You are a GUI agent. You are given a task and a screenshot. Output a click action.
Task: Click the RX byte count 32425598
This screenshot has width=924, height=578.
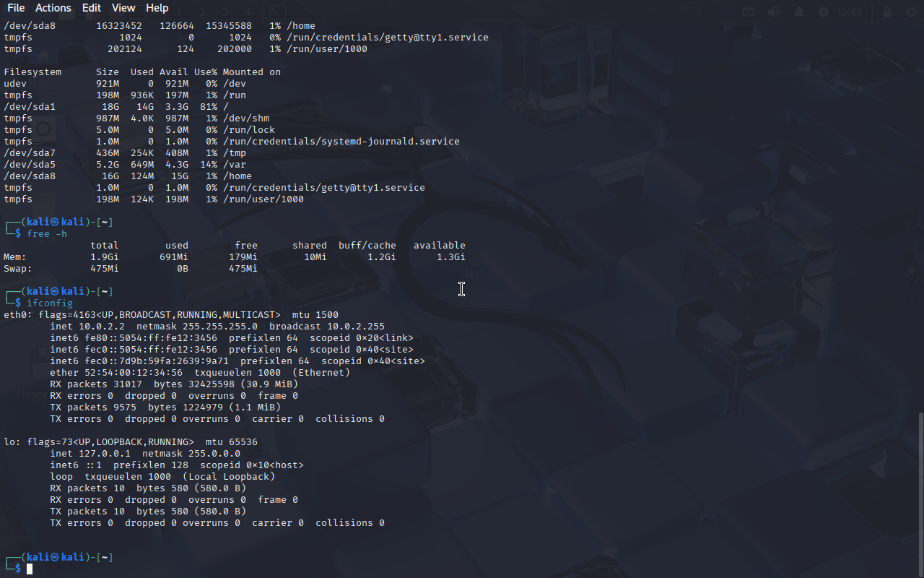(x=212, y=384)
